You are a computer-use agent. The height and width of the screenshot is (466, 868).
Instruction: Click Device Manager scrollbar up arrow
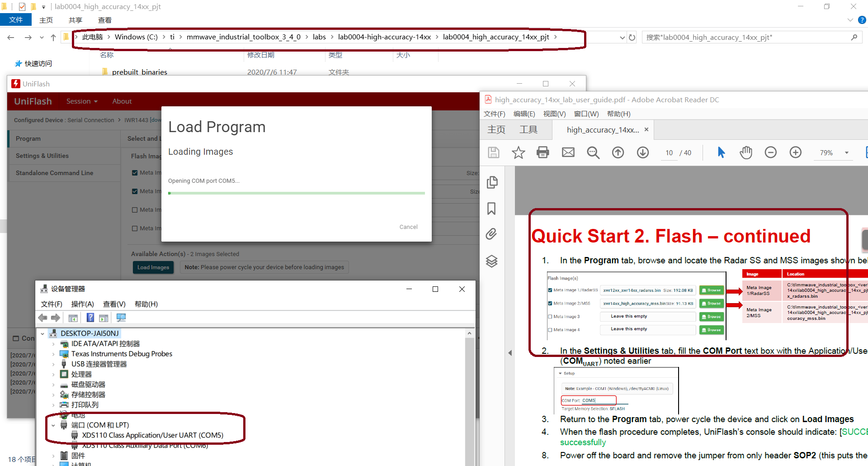point(470,333)
